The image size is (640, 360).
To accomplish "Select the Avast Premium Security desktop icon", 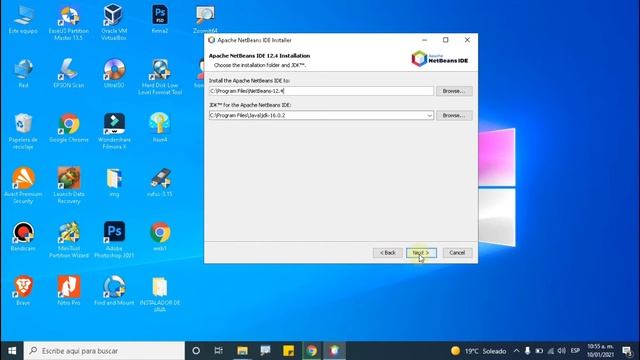I will point(23,185).
